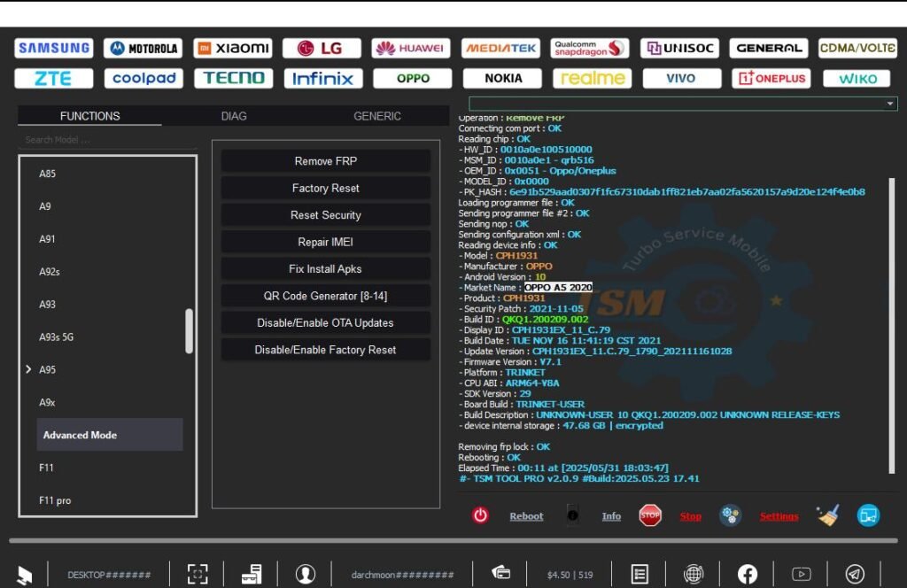
Task: Select the Samsung brand logo
Action: [x=54, y=48]
